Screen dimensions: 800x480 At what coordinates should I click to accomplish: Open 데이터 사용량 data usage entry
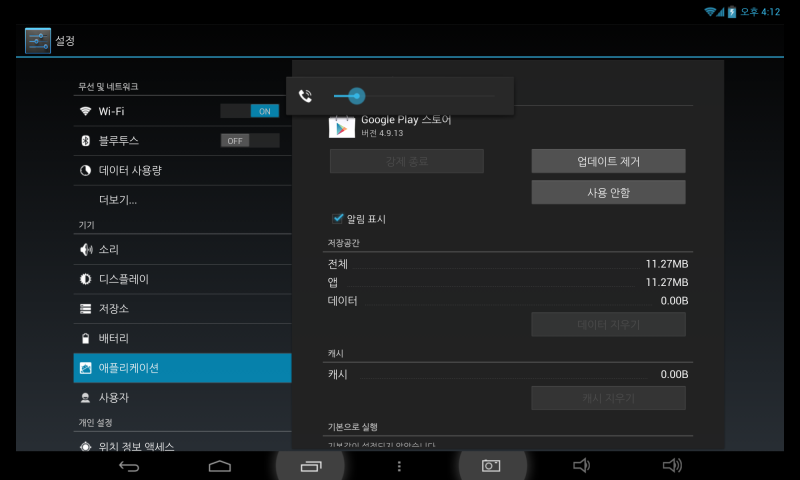130,170
